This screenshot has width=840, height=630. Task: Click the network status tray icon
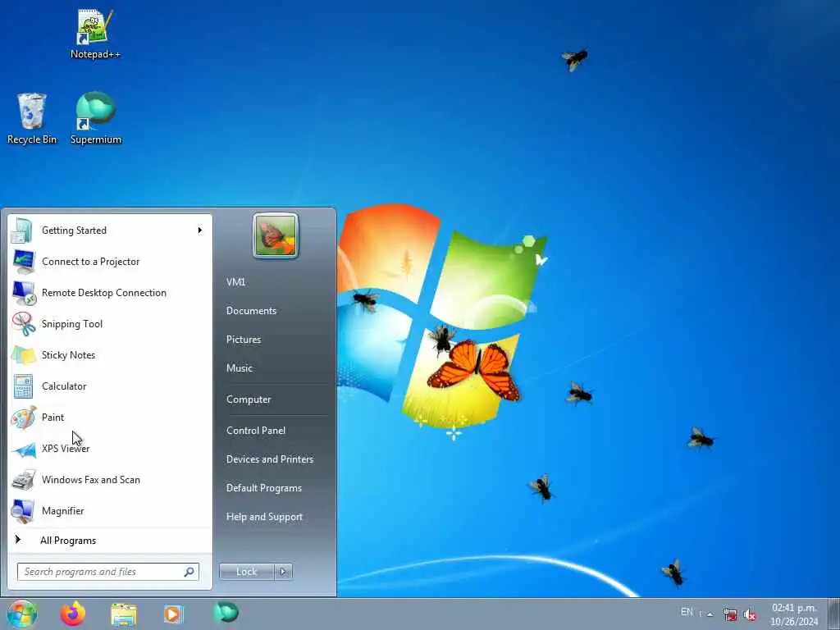tap(729, 614)
